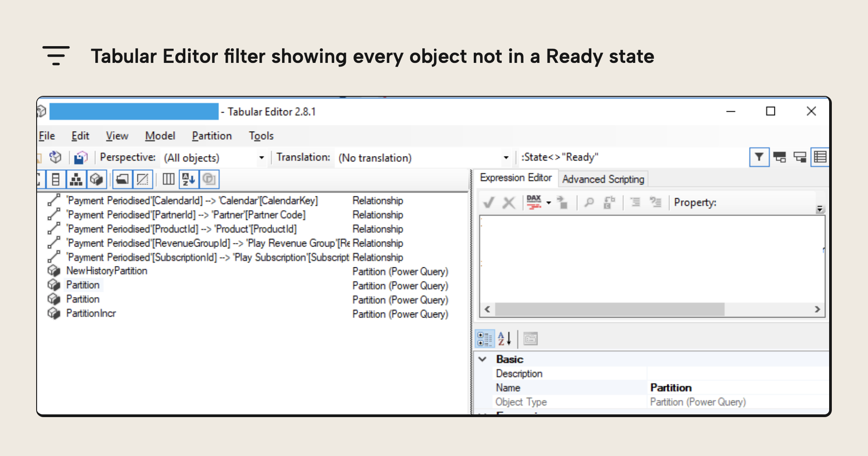Image resolution: width=868 pixels, height=456 pixels.
Task: Toggle the show columns tree button
Action: [x=56, y=180]
